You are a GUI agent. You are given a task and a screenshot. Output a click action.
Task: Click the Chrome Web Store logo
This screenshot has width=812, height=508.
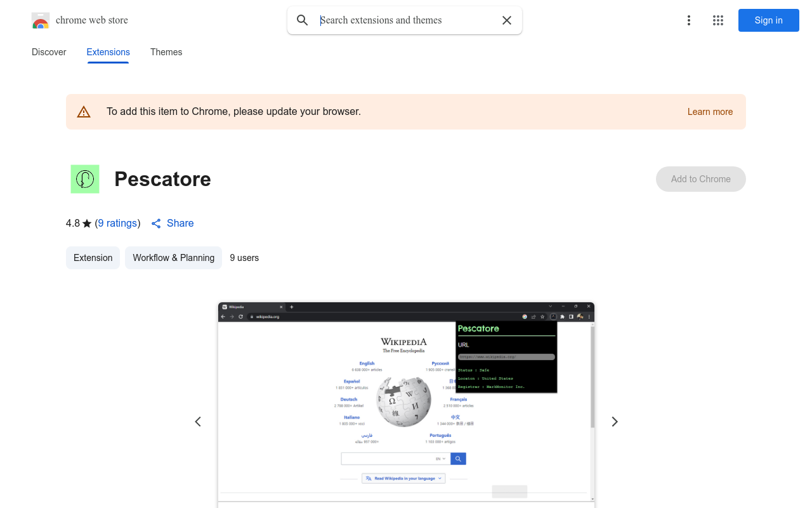tap(41, 20)
